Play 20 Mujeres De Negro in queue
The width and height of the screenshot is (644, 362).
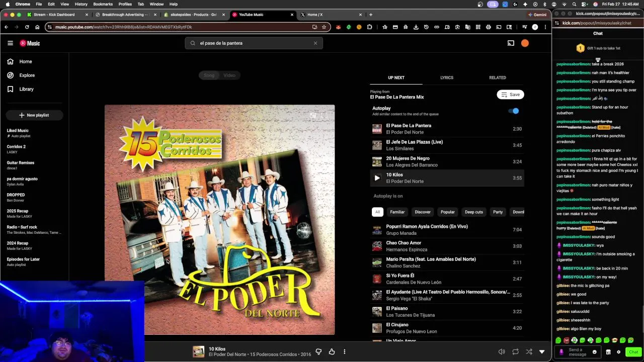pyautogui.click(x=447, y=161)
